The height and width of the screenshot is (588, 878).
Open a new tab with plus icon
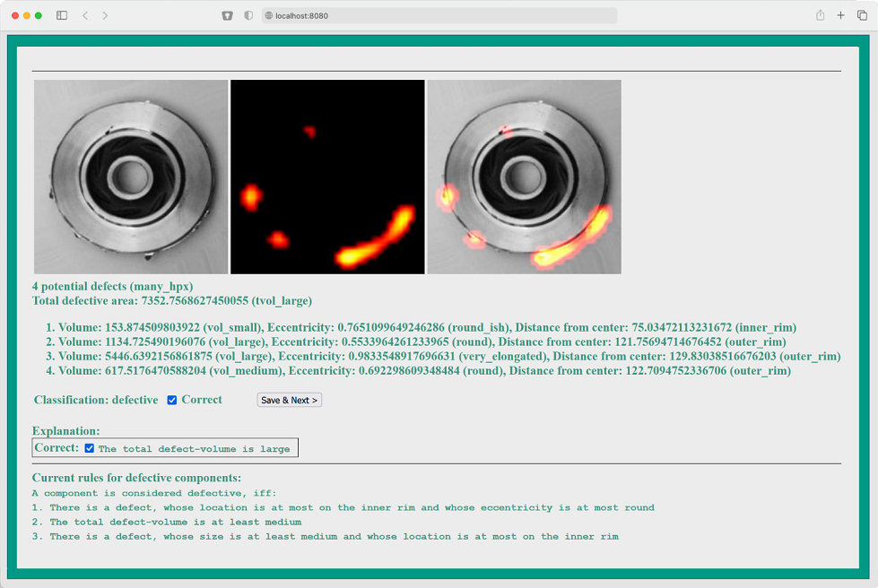(841, 15)
